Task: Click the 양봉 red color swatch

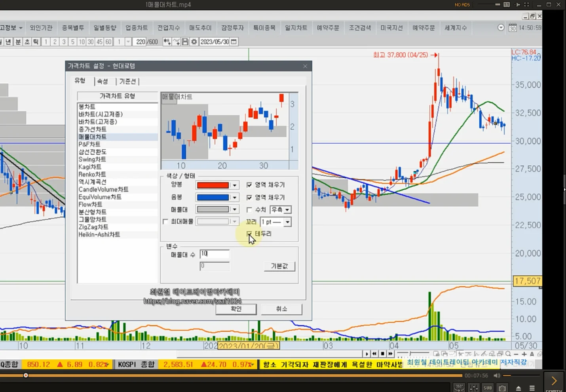Action: [213, 185]
